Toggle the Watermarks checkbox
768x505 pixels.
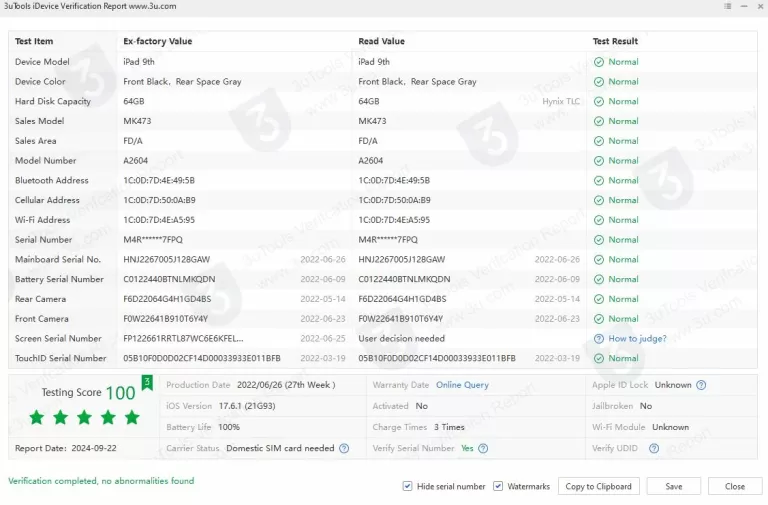point(498,486)
